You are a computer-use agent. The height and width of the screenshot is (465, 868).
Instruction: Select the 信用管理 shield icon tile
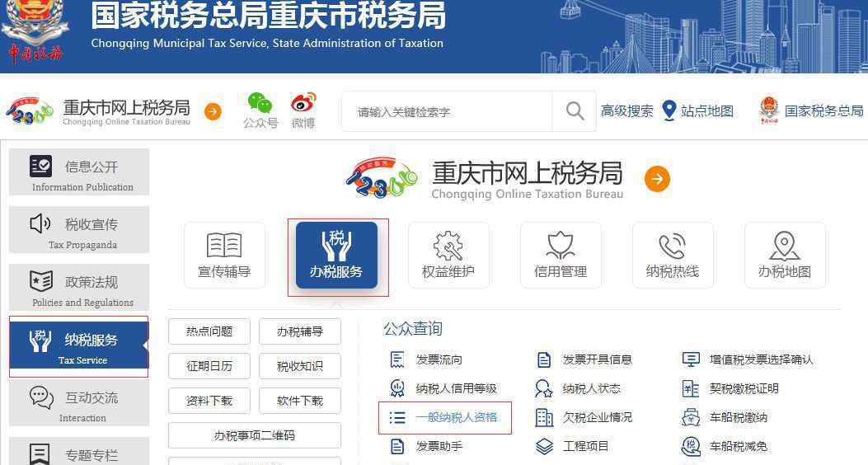point(561,256)
